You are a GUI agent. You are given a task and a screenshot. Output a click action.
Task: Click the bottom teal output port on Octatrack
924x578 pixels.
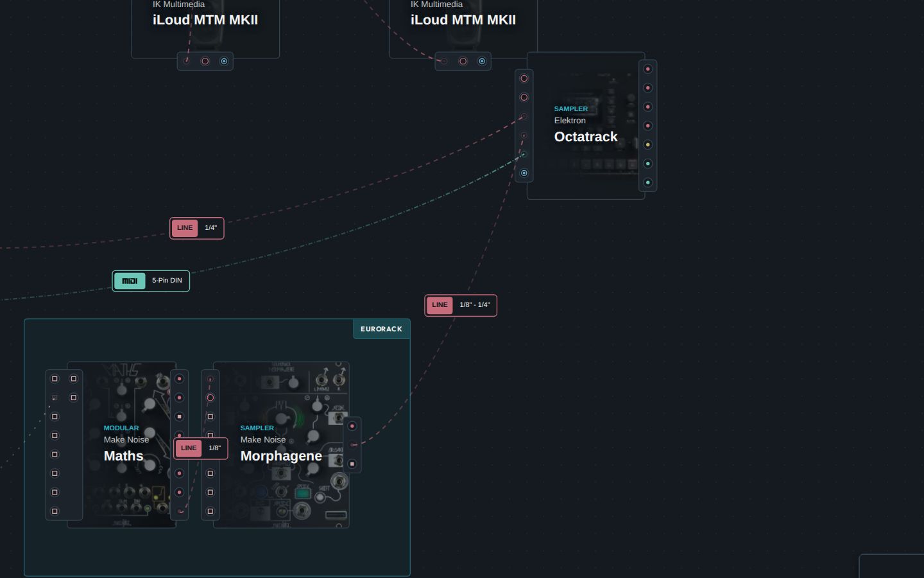pos(647,182)
